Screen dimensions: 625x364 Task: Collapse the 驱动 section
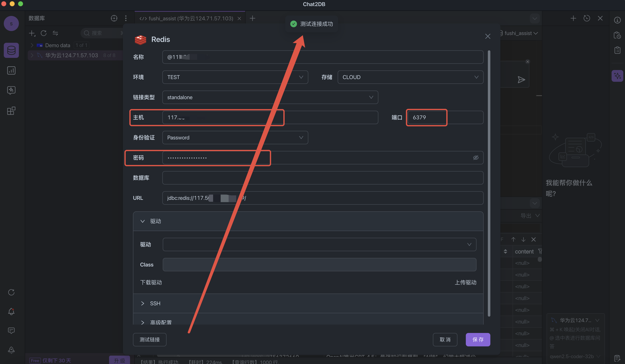143,221
